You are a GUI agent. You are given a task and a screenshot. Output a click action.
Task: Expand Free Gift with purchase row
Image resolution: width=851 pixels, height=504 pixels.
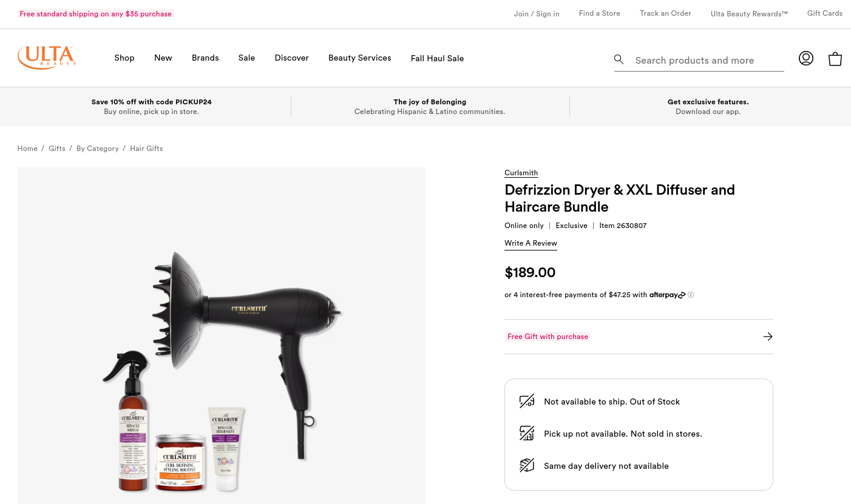[639, 337]
